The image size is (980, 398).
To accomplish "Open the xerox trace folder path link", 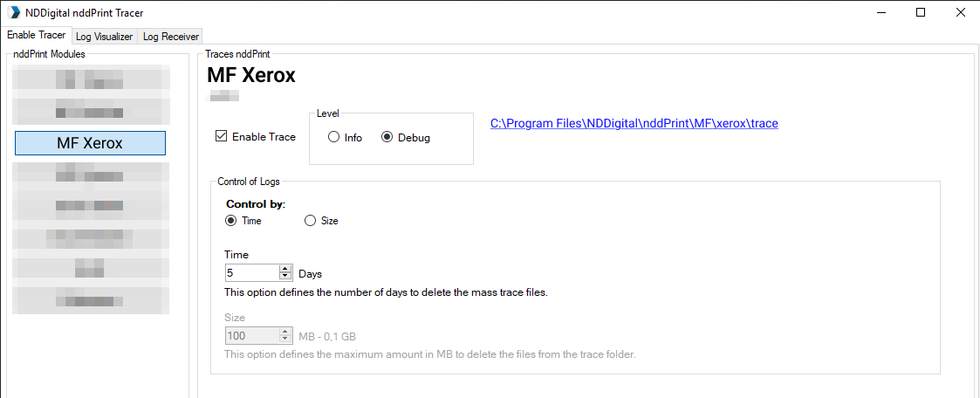I will 634,124.
